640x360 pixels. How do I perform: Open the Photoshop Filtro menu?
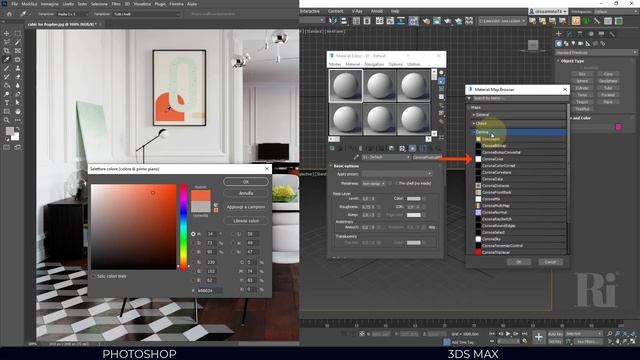[x=116, y=4]
